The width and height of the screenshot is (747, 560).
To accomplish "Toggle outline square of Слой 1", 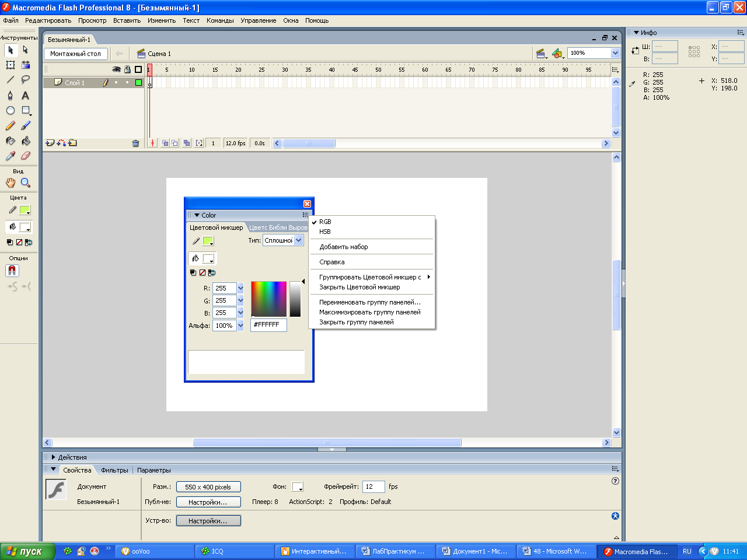I will [138, 83].
